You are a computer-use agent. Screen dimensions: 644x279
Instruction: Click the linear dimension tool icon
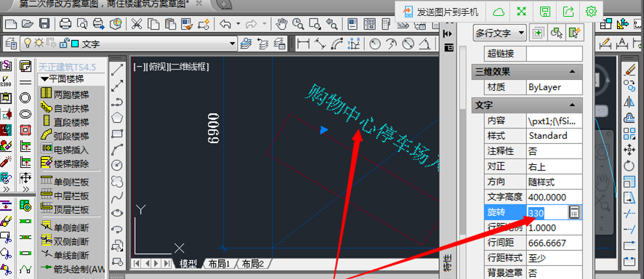[x=303, y=43]
